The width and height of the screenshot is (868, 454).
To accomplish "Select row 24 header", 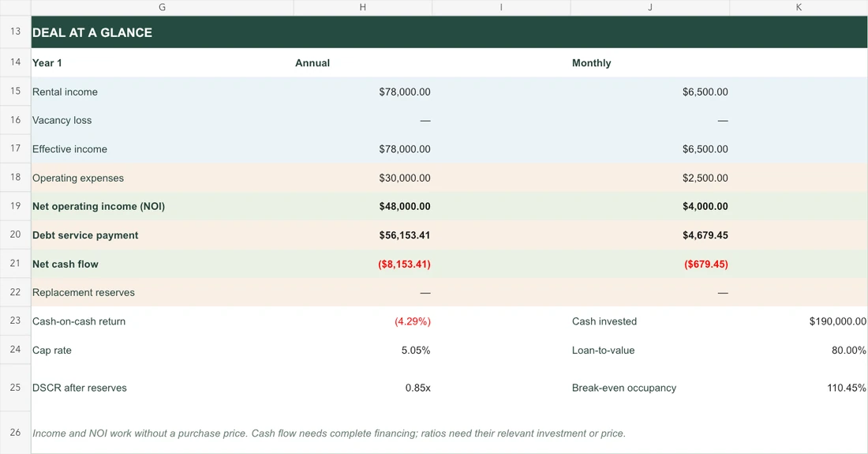I will (x=16, y=349).
